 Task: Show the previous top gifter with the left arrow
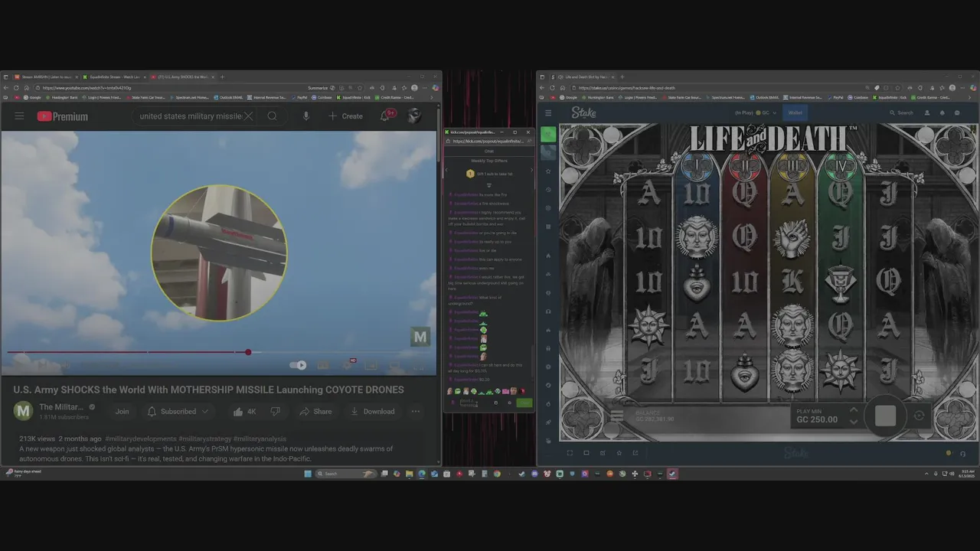click(446, 170)
